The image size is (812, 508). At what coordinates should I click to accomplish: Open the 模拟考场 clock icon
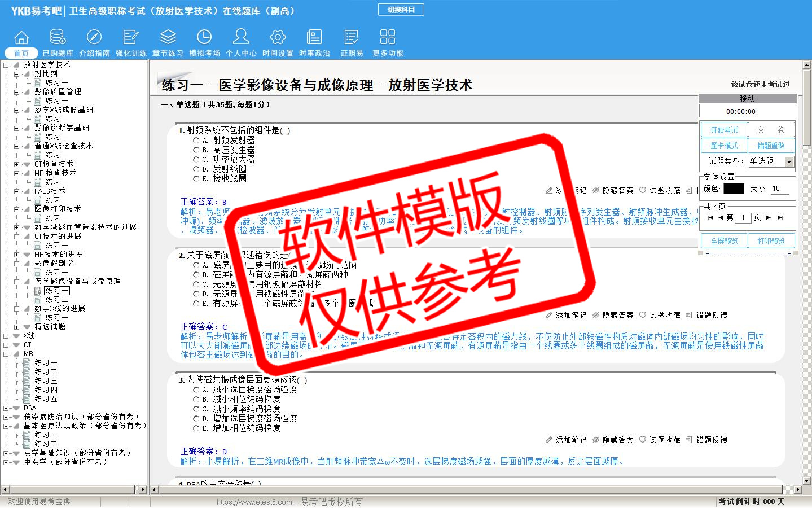204,38
